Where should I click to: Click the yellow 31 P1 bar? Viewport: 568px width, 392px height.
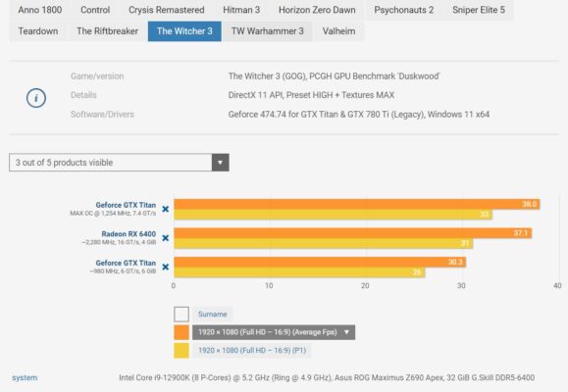324,244
